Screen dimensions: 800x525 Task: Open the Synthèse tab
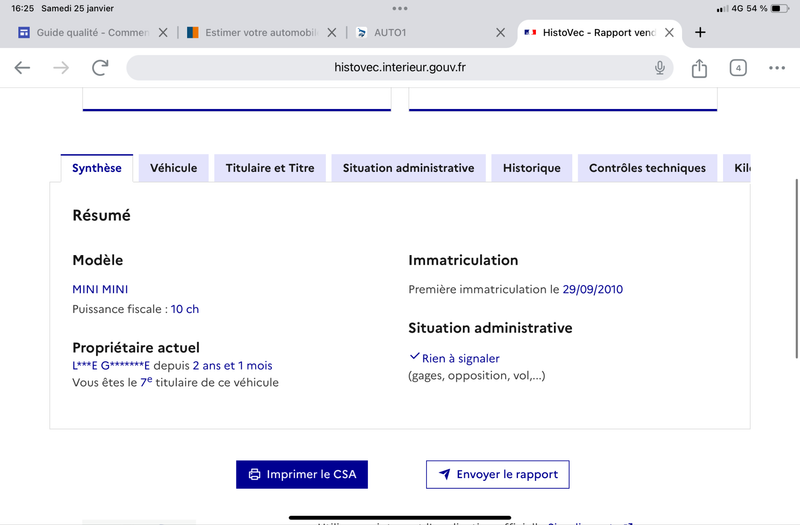tap(96, 168)
